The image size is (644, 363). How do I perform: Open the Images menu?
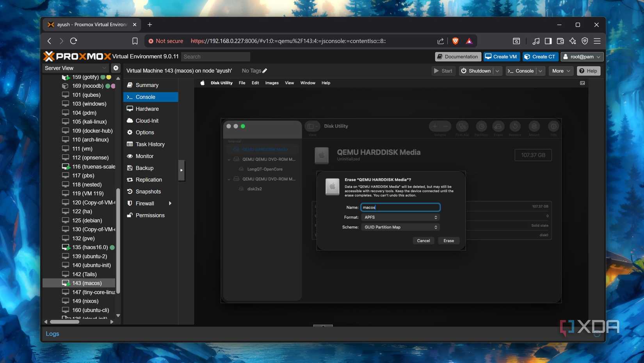tap(272, 83)
